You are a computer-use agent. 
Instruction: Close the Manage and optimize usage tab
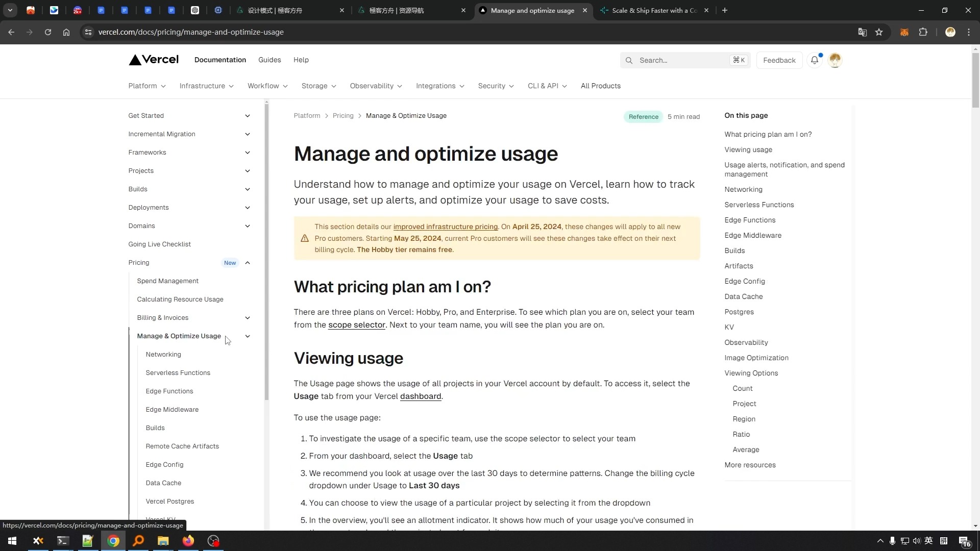[x=585, y=10]
